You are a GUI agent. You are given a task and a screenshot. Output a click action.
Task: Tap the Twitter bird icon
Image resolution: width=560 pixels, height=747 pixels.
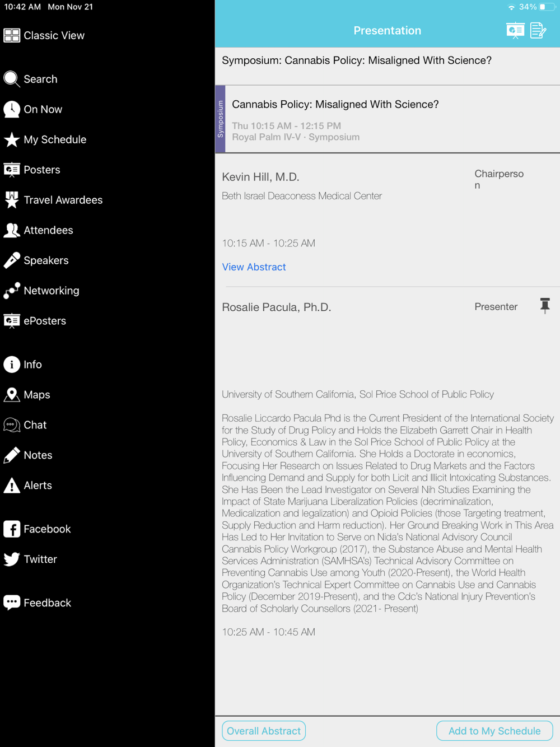12,559
